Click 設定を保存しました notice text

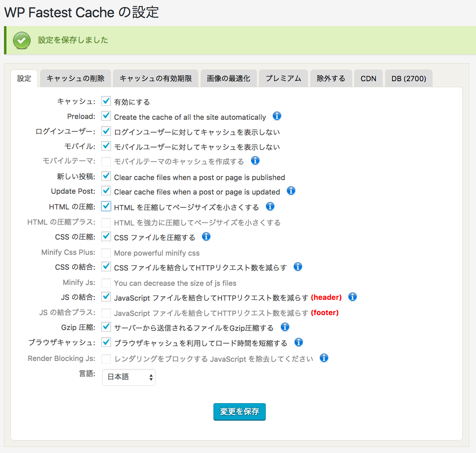[x=73, y=40]
